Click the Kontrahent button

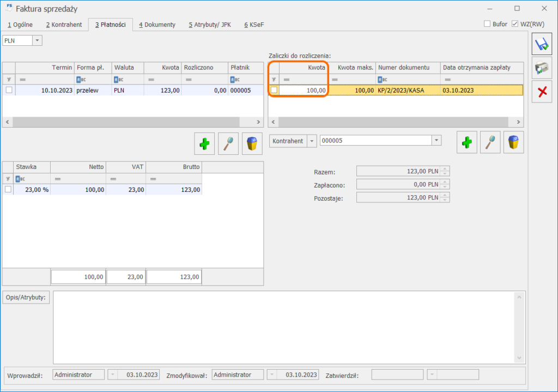tap(288, 141)
